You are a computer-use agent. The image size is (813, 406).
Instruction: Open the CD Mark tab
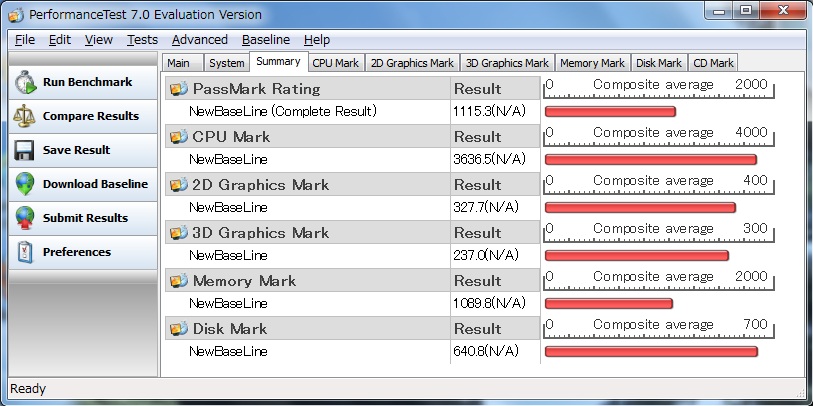point(713,63)
